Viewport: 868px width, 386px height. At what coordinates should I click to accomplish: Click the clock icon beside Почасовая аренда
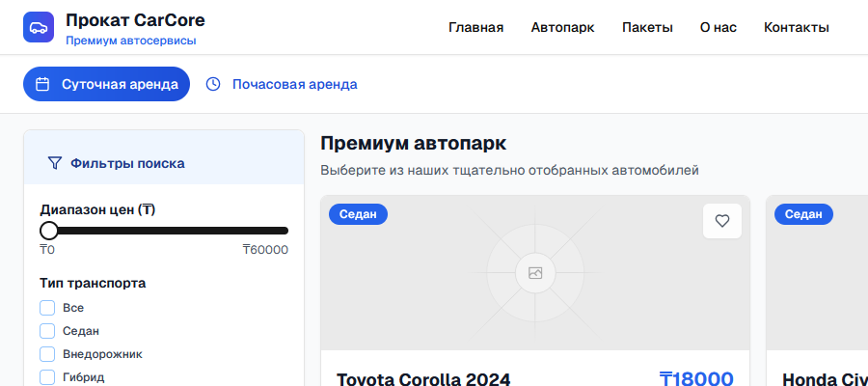tap(213, 84)
